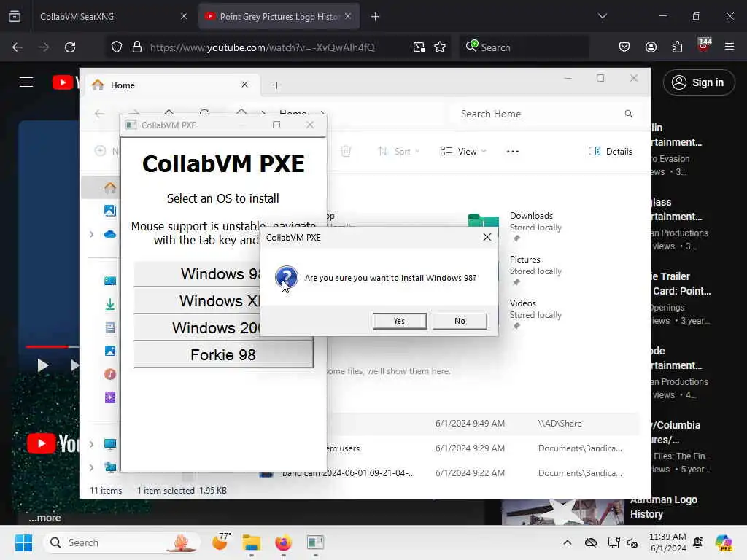The image size is (747, 560).
Task: Close the CollabVM PXE confirmation dialog
Action: tap(487, 237)
